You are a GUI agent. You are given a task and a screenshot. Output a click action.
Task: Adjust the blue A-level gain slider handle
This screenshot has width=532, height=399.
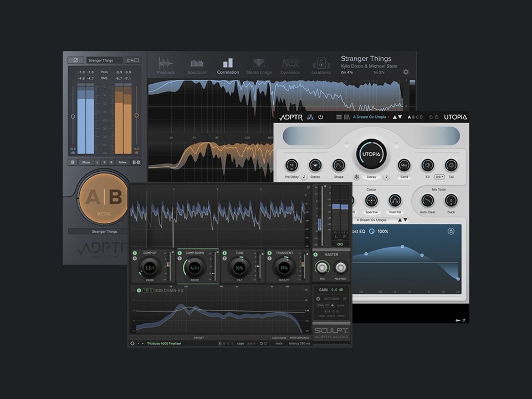click(73, 116)
